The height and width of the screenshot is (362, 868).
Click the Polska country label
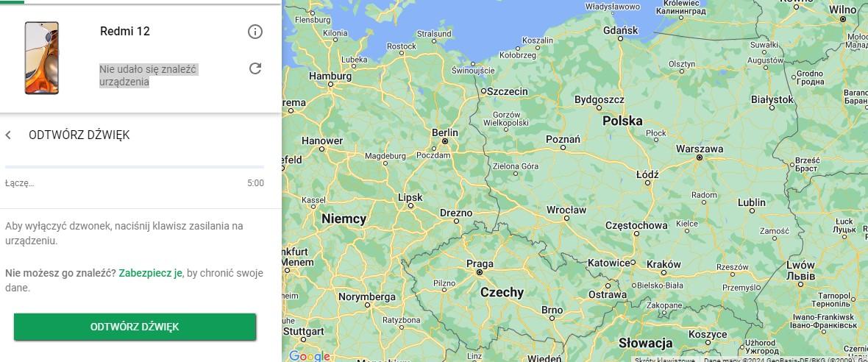point(623,121)
